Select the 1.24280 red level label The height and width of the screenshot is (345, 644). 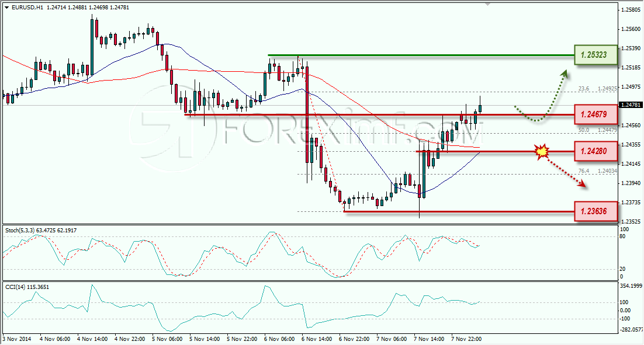click(595, 151)
